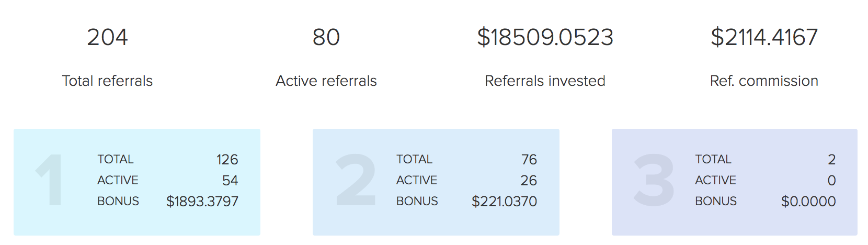The image size is (868, 245).
Task: Click the BONUS label in level 2 card
Action: tap(417, 201)
